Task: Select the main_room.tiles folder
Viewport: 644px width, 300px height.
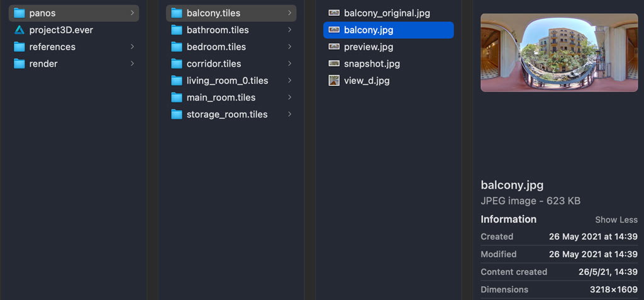Action: point(221,97)
